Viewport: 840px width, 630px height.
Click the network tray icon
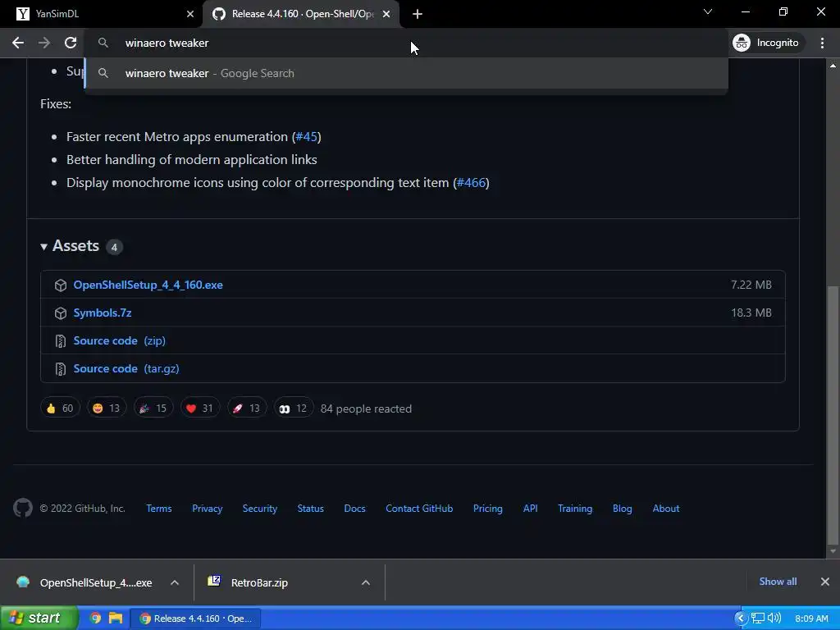click(757, 619)
